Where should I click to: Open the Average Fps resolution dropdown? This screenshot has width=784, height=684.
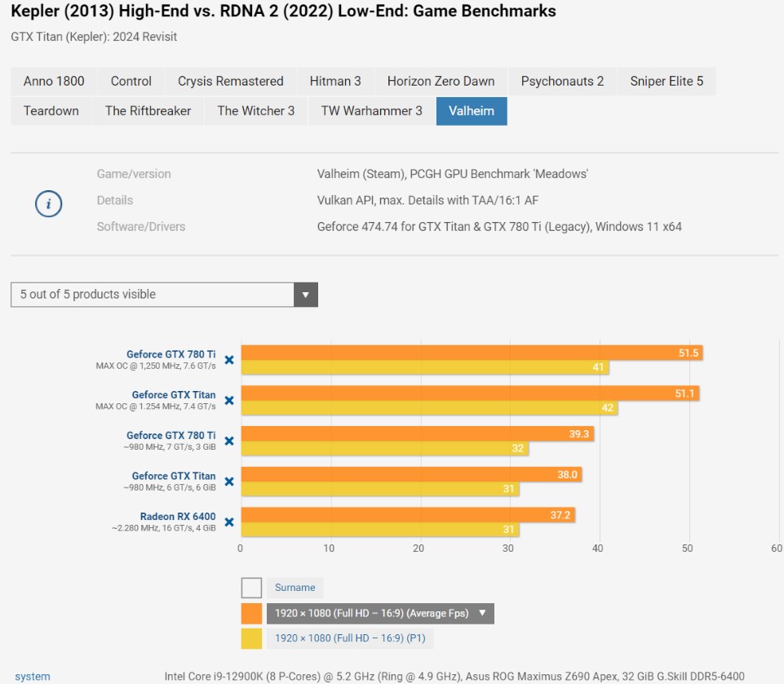380,614
